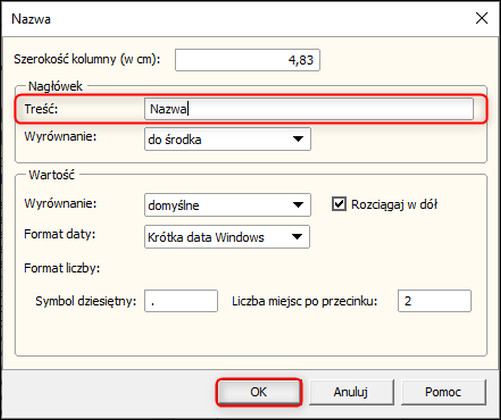Open help with the Pomoc button
Viewport: 501px width, 420px height.
click(443, 392)
